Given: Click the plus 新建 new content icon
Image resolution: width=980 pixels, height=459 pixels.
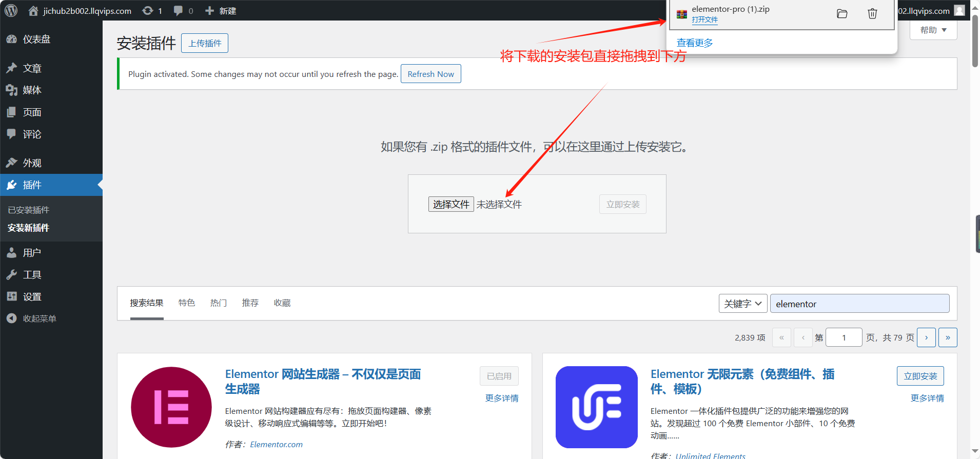Looking at the screenshot, I should 209,11.
